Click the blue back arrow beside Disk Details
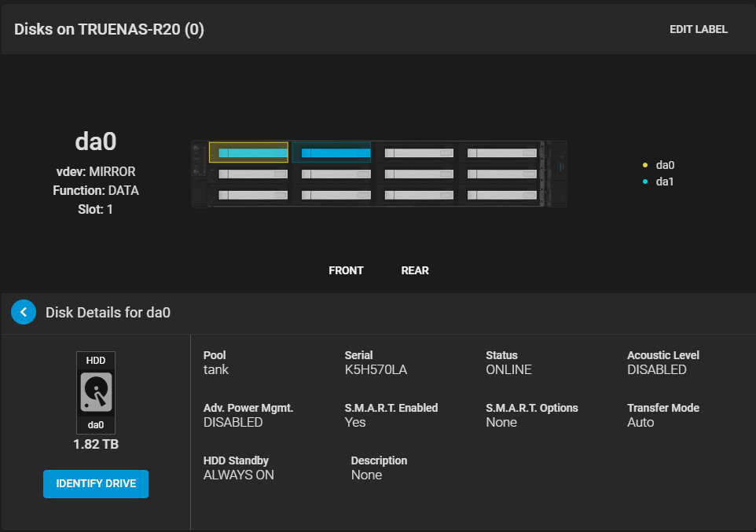This screenshot has height=532, width=756. pyautogui.click(x=24, y=312)
